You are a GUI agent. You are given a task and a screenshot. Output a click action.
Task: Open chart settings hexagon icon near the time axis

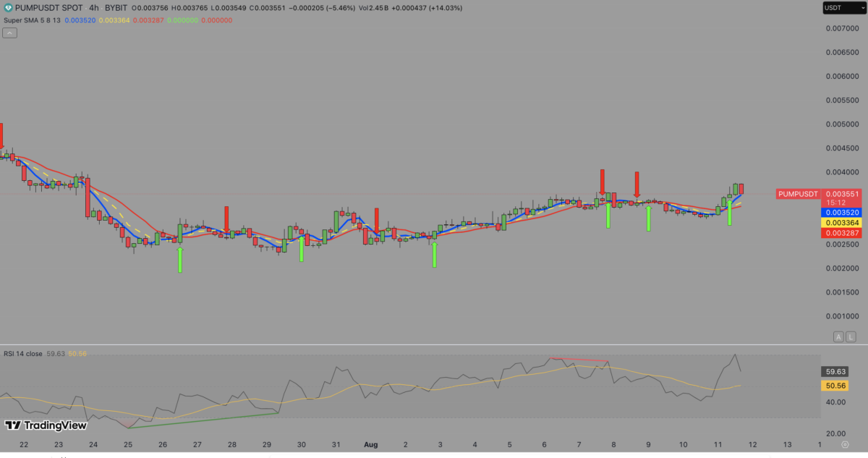[x=843, y=444]
